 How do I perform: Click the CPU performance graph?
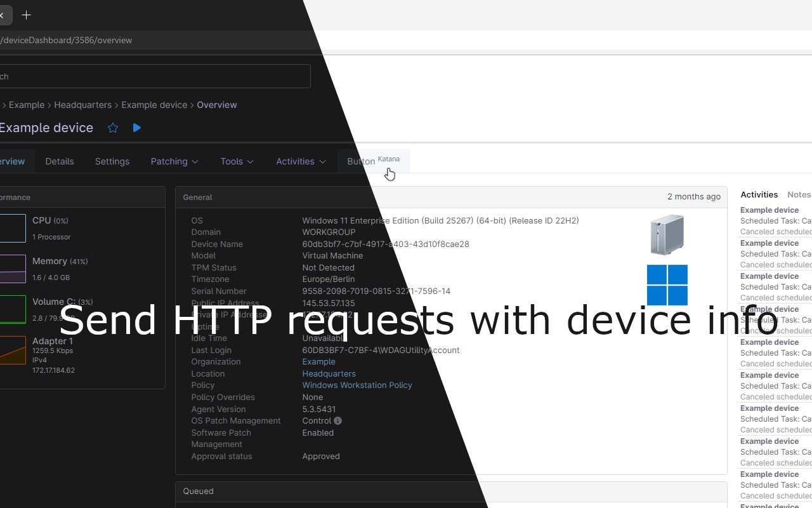pos(13,229)
